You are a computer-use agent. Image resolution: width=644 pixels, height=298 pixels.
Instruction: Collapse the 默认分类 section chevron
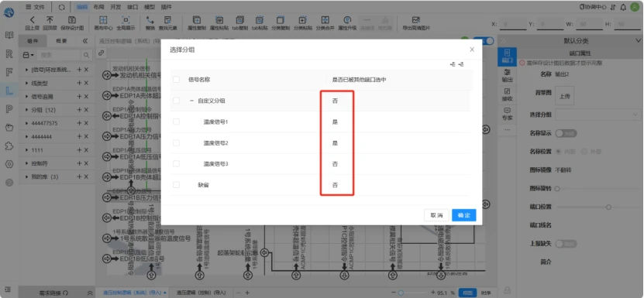pyautogui.click(x=638, y=40)
